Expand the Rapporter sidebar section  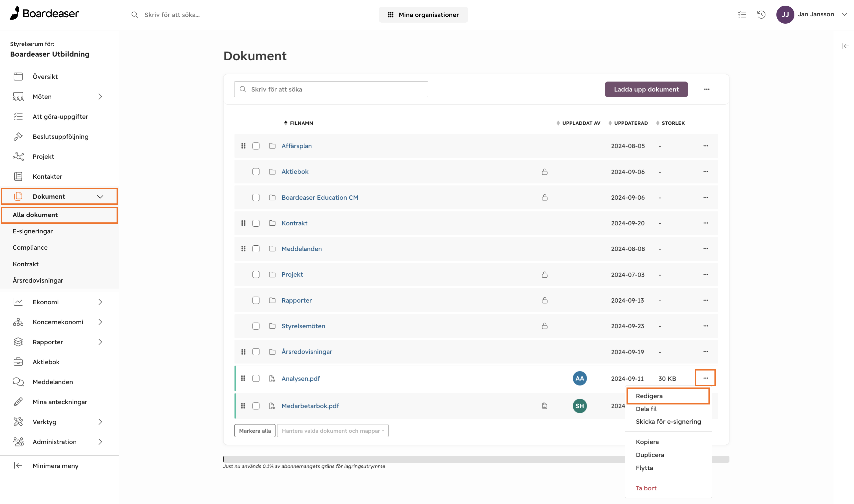coord(100,342)
